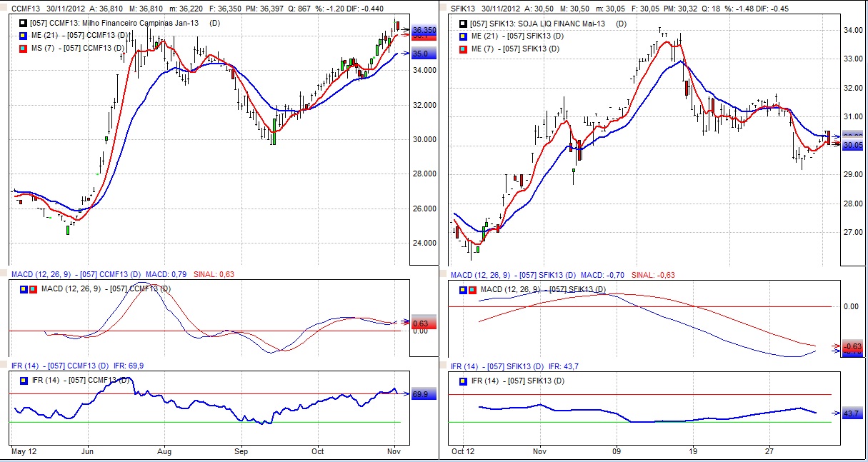
Task: Click the blue ME (21) legend icon for CCMF13
Action: tap(24, 36)
